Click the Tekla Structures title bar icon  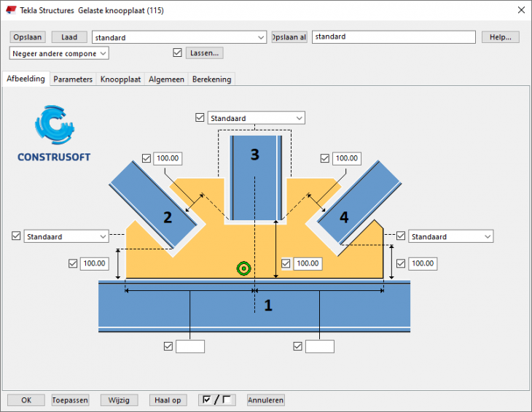click(x=12, y=10)
